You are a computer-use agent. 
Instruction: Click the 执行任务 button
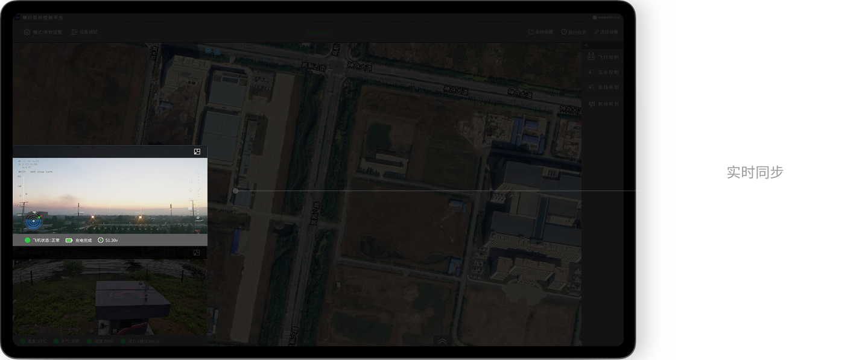573,32
